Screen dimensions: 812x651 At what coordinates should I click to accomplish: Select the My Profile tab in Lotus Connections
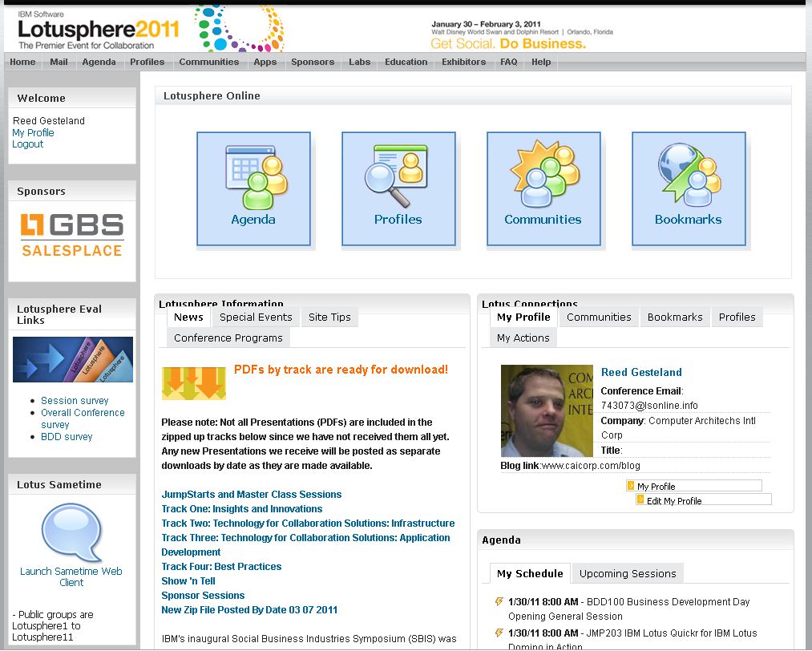click(x=523, y=317)
